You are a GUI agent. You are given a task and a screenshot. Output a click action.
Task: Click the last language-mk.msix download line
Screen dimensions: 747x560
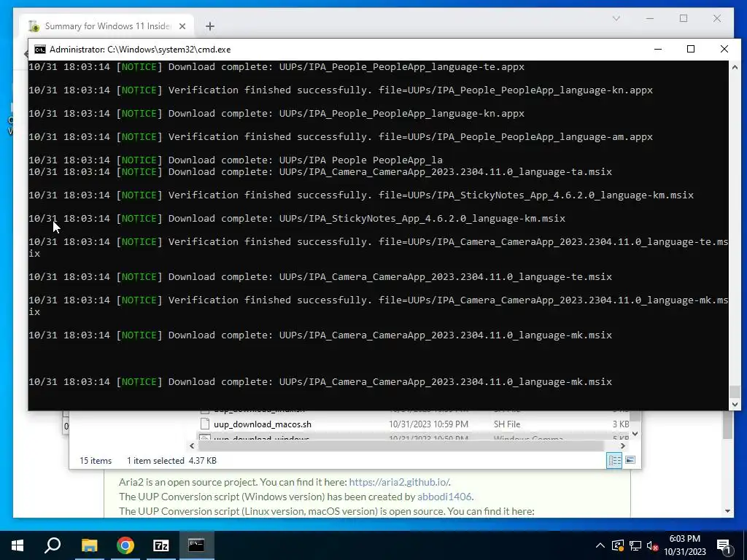tap(320, 382)
